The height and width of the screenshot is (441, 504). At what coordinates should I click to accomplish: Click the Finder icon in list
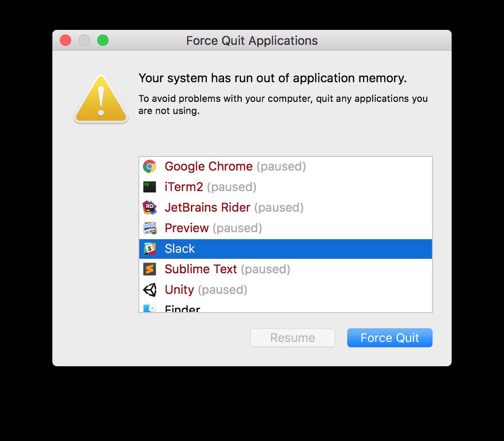(150, 308)
